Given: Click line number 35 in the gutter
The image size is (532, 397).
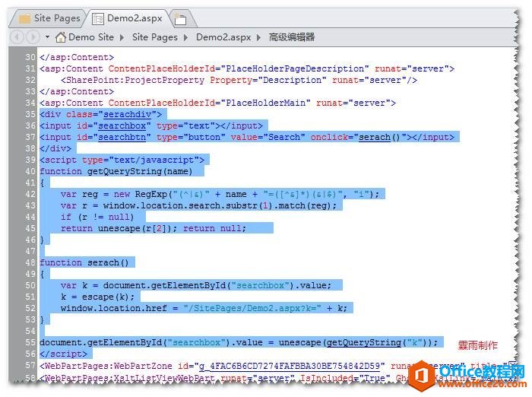Looking at the screenshot, I should click(30, 114).
